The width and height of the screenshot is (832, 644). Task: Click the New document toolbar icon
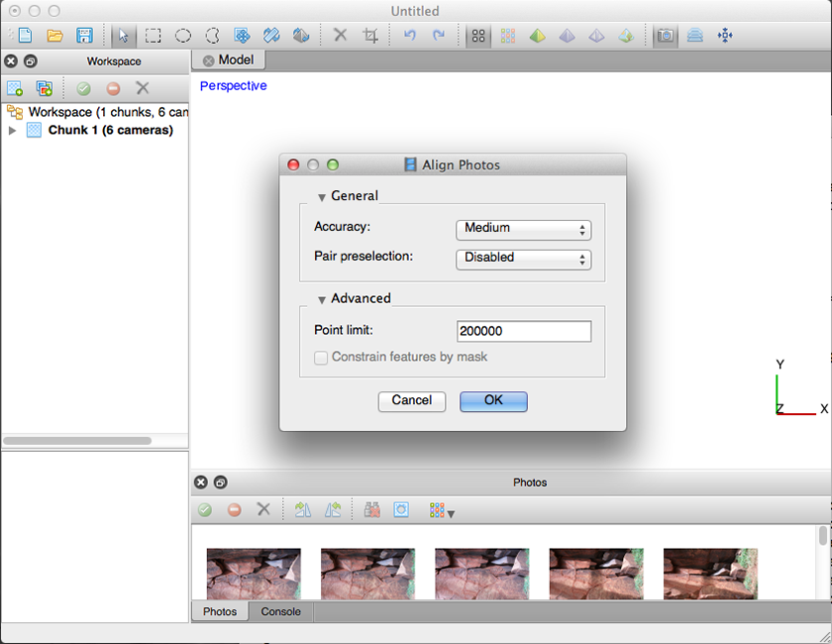click(x=25, y=36)
